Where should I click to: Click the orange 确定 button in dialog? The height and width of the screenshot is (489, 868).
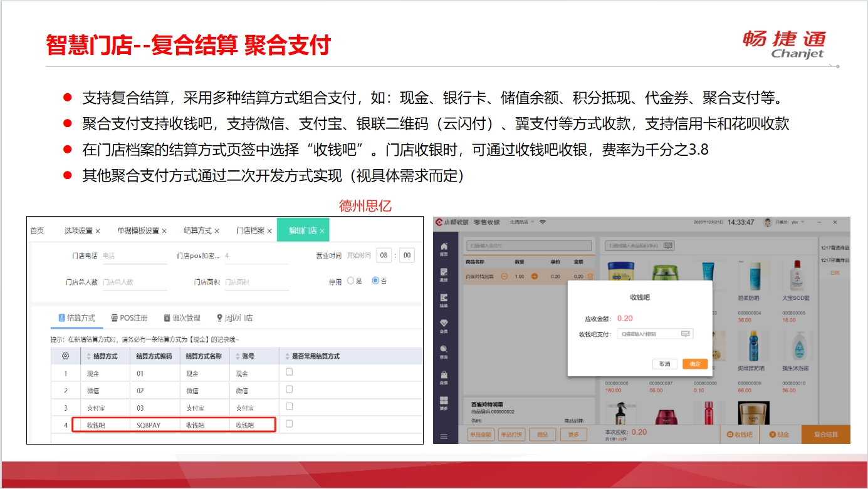695,364
